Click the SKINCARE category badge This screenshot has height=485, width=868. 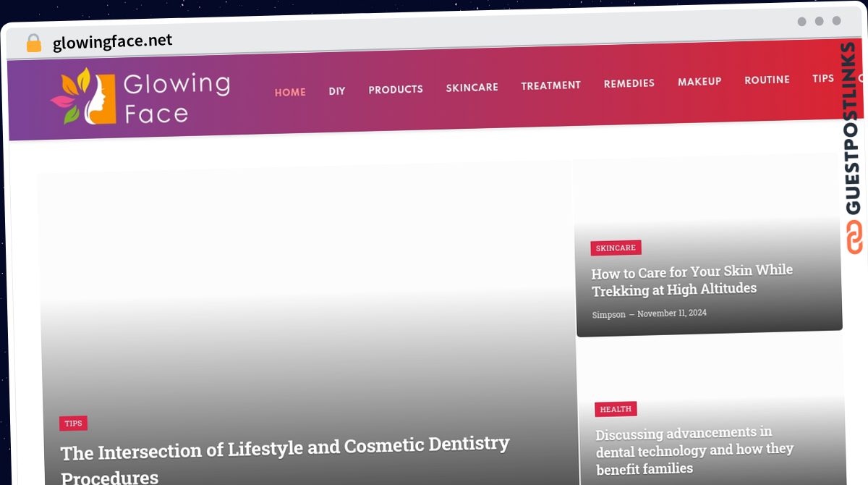click(x=616, y=248)
